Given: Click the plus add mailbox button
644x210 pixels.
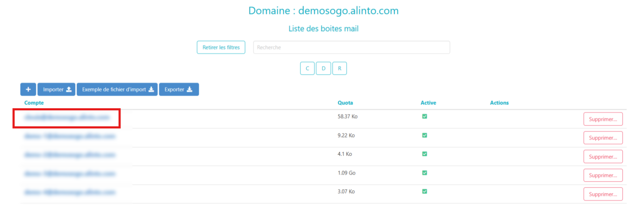Looking at the screenshot, I should tap(28, 89).
